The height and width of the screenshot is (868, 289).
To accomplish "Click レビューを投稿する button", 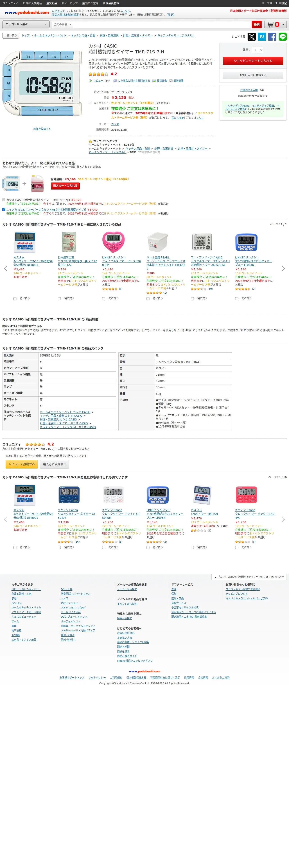I will [x=22, y=464].
